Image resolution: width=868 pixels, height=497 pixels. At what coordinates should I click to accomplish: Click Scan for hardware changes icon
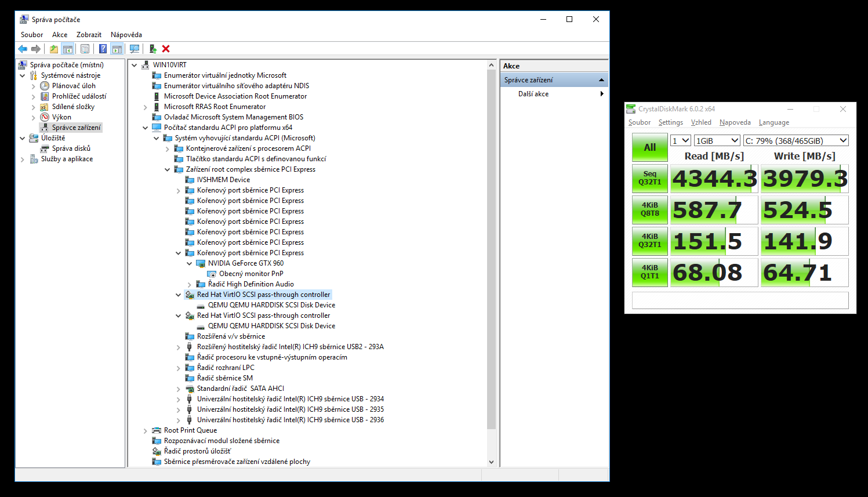(135, 49)
